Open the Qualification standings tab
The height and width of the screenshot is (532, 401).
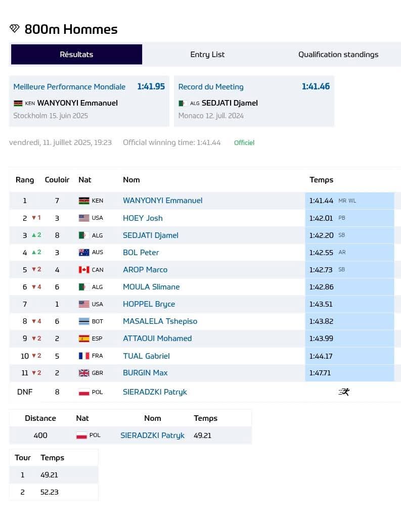tap(338, 55)
